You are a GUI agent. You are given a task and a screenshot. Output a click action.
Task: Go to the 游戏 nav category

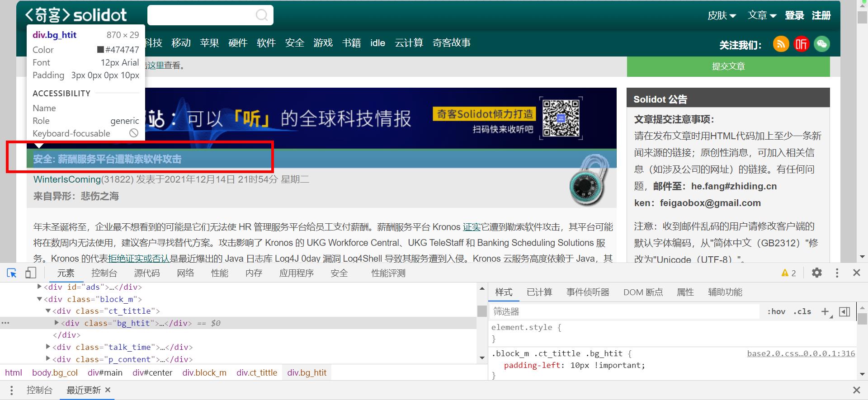click(x=323, y=43)
